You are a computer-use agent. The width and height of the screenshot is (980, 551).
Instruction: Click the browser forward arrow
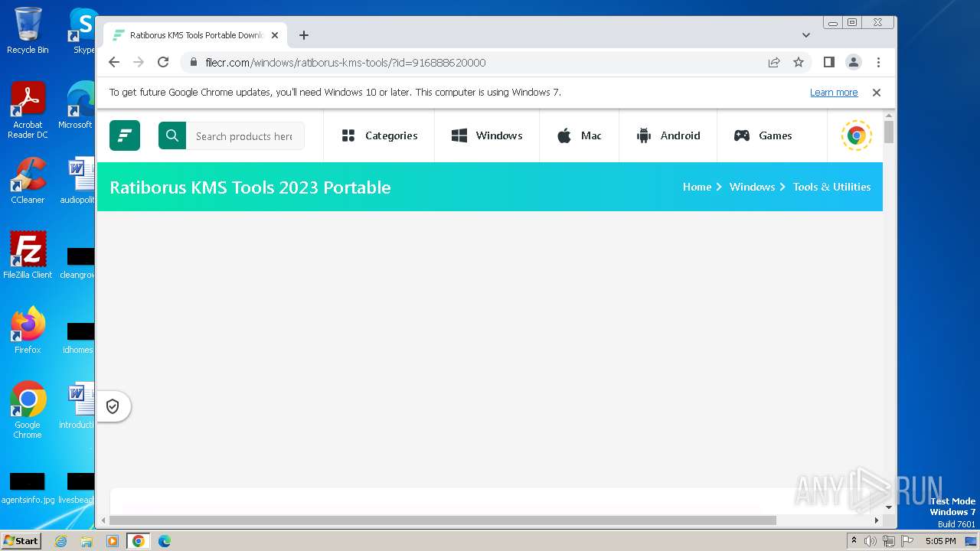coord(139,62)
